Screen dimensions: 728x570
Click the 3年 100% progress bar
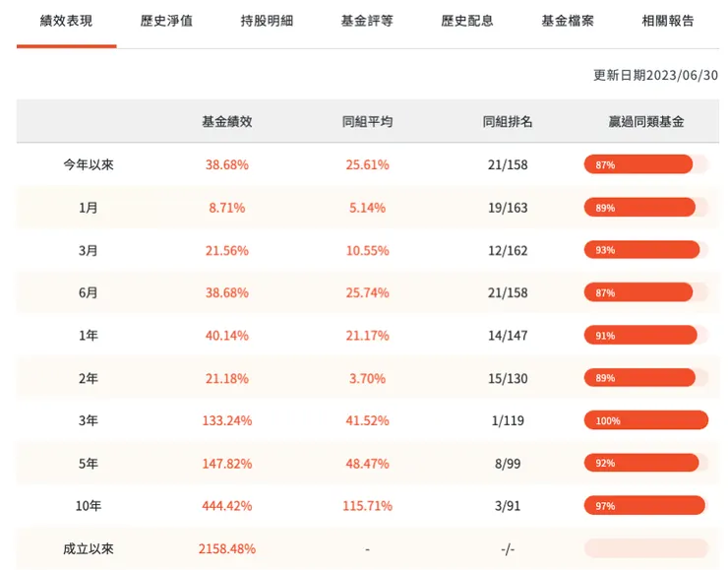point(645,420)
